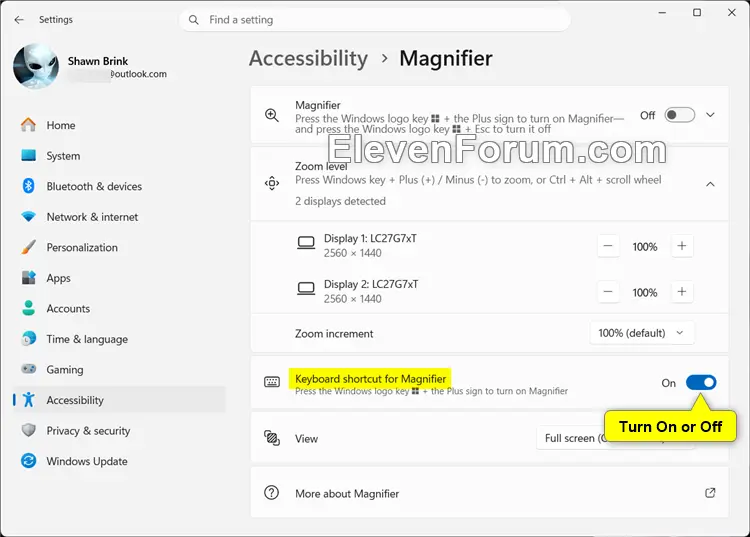Decrease Display 1 zoom with minus
The height and width of the screenshot is (537, 750).
(x=608, y=246)
